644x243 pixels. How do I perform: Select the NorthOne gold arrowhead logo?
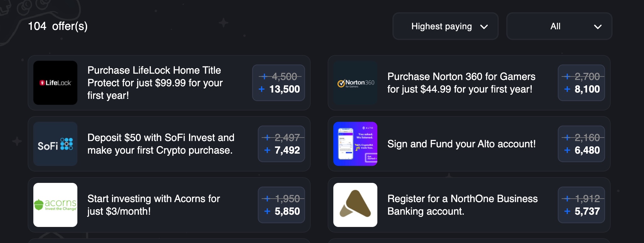click(x=355, y=205)
